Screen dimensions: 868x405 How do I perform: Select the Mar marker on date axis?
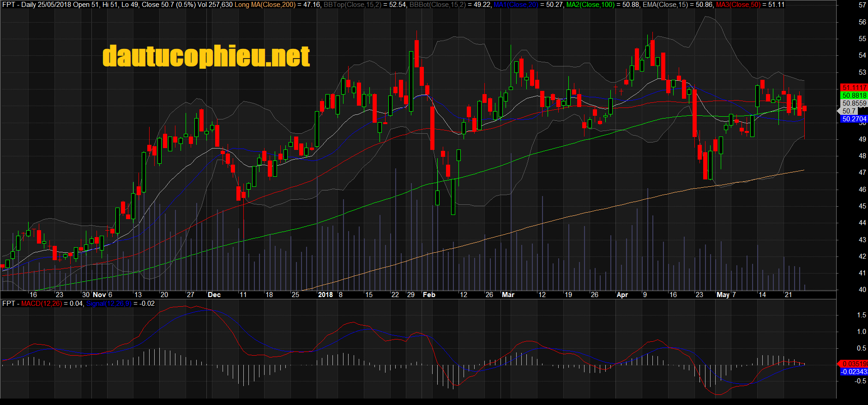tap(508, 295)
